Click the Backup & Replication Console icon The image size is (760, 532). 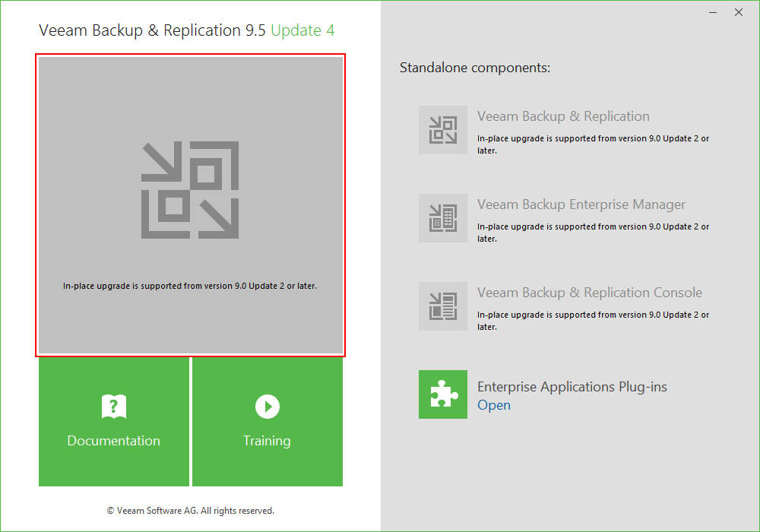[x=442, y=306]
